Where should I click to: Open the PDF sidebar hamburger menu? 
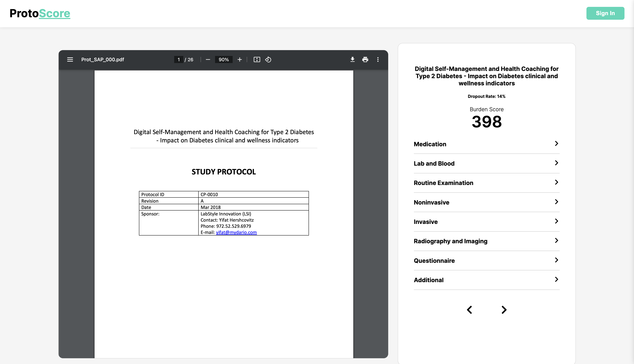(70, 59)
